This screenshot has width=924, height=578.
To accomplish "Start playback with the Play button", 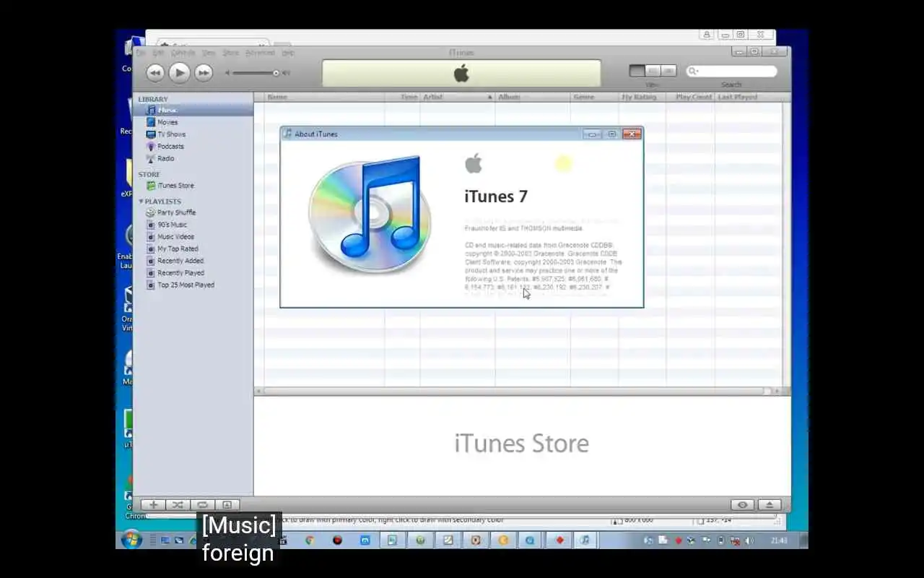I will pos(179,72).
